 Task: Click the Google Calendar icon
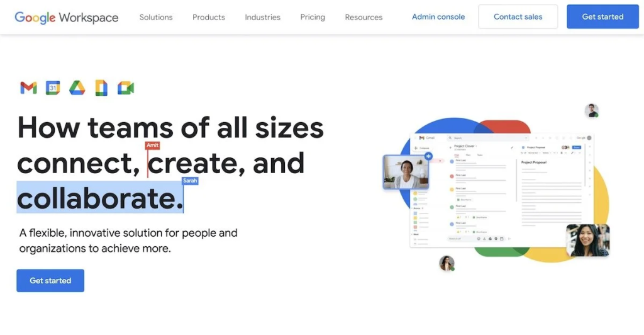pyautogui.click(x=53, y=88)
